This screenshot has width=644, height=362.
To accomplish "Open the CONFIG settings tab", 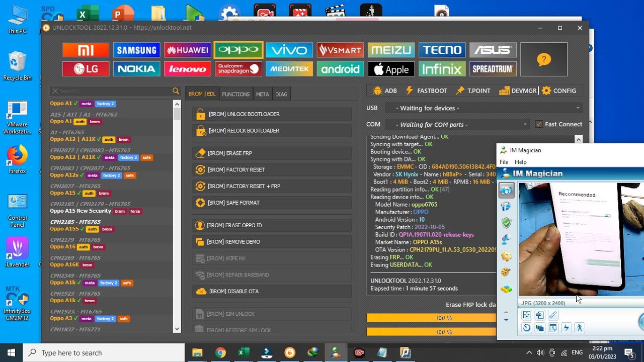I will point(559,90).
